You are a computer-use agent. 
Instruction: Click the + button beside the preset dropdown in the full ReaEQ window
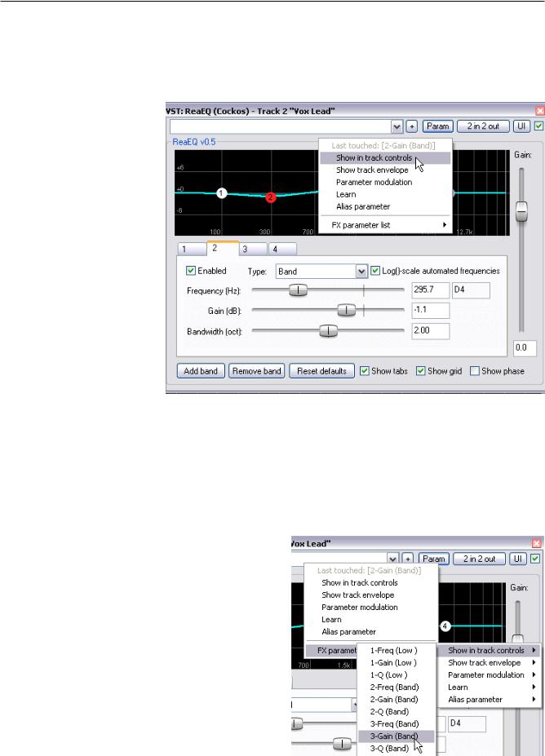(x=411, y=126)
